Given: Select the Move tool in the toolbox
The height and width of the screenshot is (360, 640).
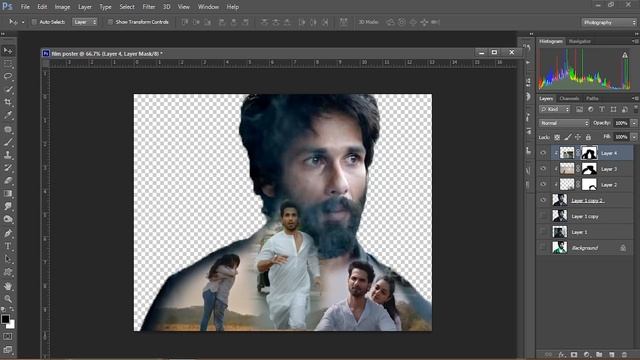Looking at the screenshot, I should (x=8, y=51).
